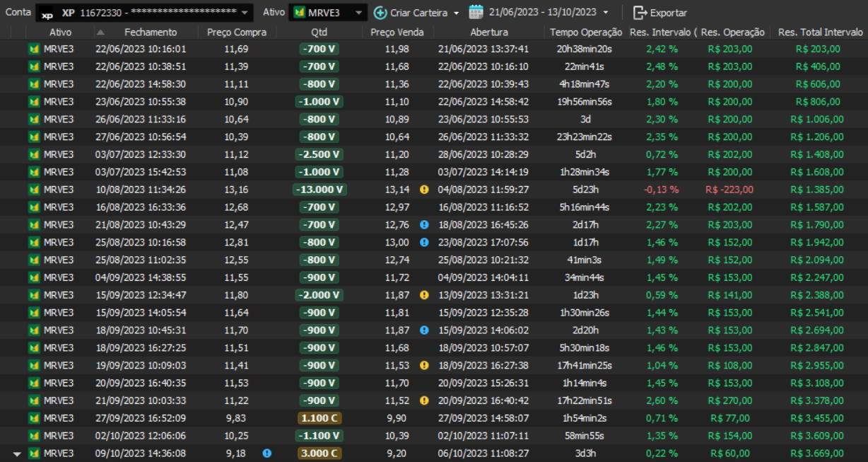Click the XP broker logo in the Conta field
Screen dimensions: 868x462
coord(47,13)
